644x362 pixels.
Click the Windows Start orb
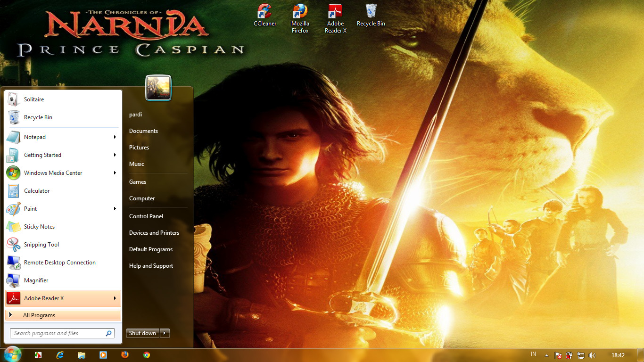12,354
